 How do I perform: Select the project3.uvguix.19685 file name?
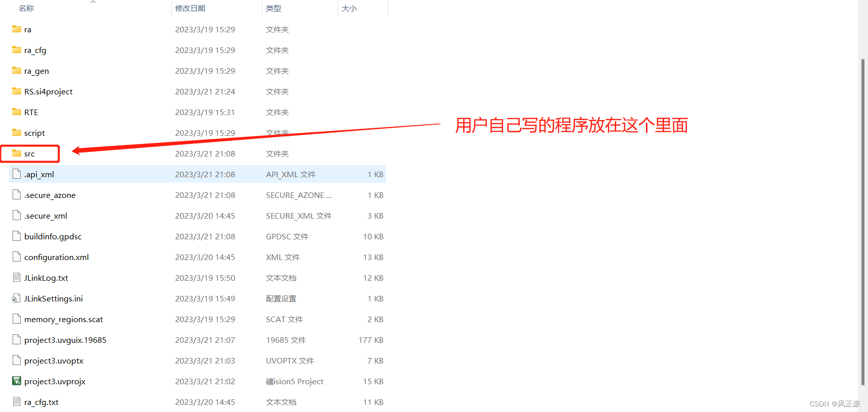pyautogui.click(x=66, y=340)
